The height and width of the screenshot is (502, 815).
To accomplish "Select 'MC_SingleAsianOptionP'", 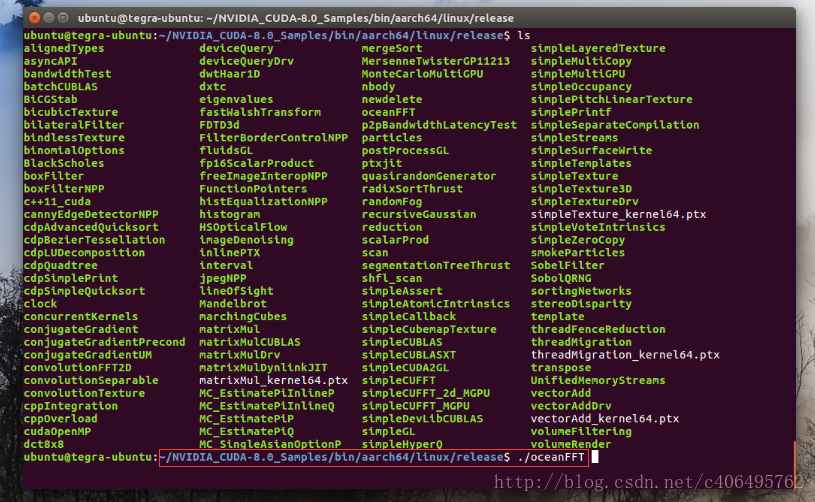I will [270, 444].
